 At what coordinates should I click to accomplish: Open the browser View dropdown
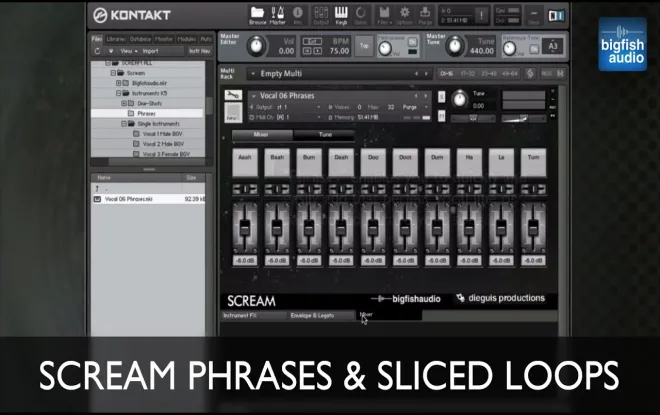point(129,51)
